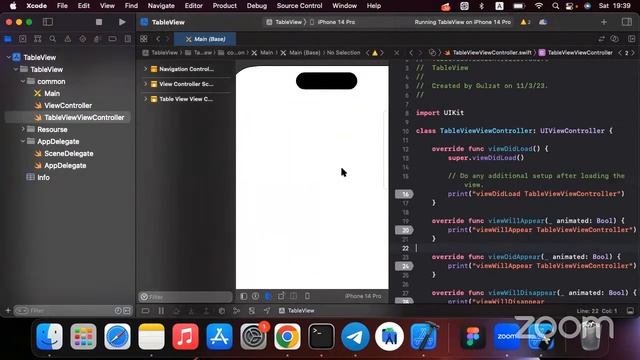The height and width of the screenshot is (360, 640).
Task: Toggle the navigator sidebar visibility
Action: [48, 22]
